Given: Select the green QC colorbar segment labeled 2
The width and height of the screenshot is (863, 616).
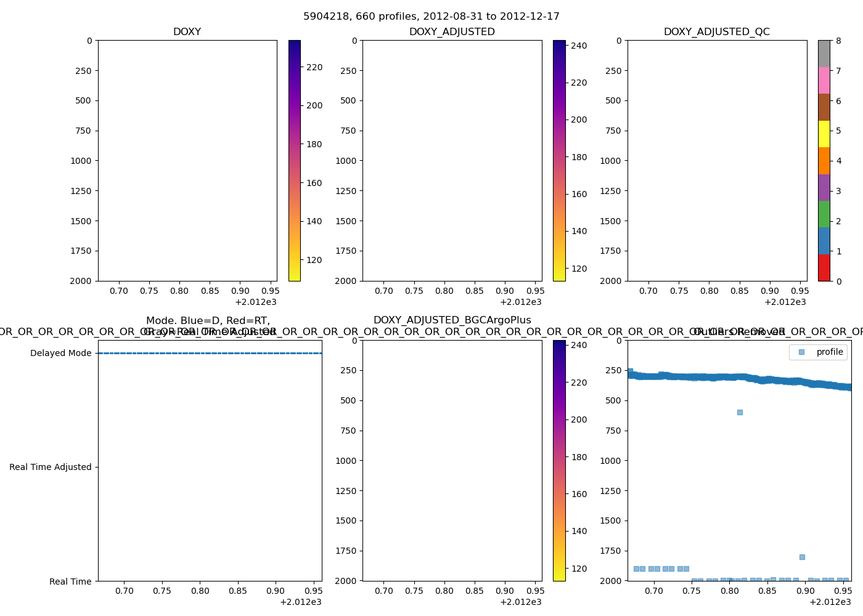Looking at the screenshot, I should pos(824,214).
